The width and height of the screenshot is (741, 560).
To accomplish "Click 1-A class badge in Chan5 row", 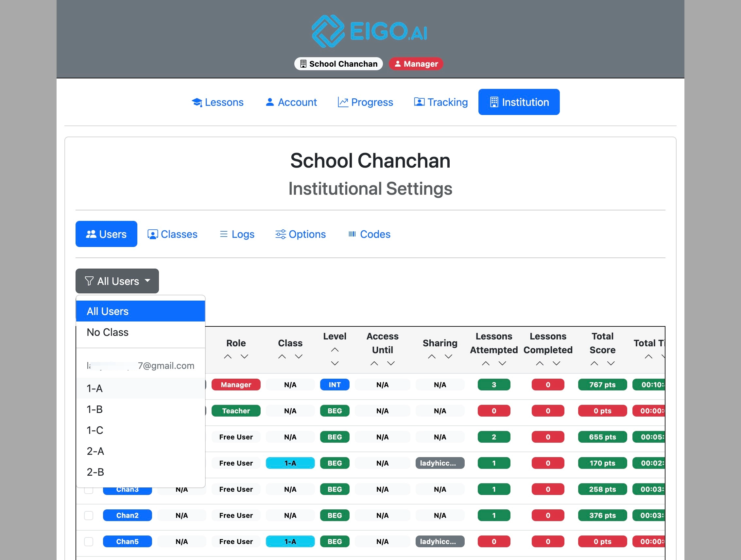I will tap(290, 542).
